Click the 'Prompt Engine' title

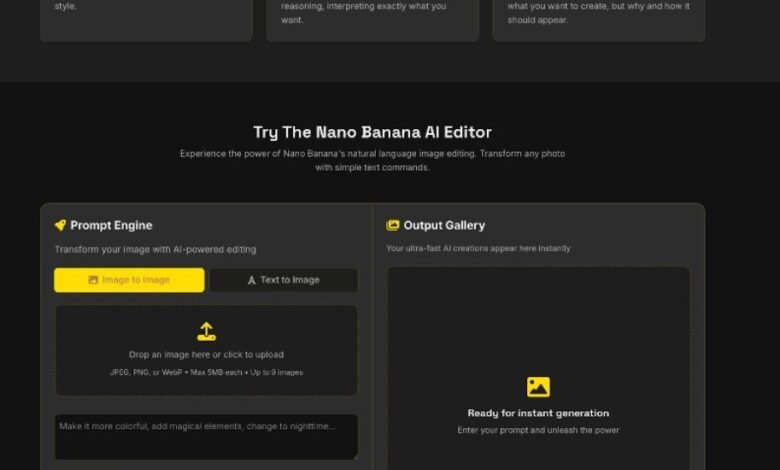[x=111, y=225]
